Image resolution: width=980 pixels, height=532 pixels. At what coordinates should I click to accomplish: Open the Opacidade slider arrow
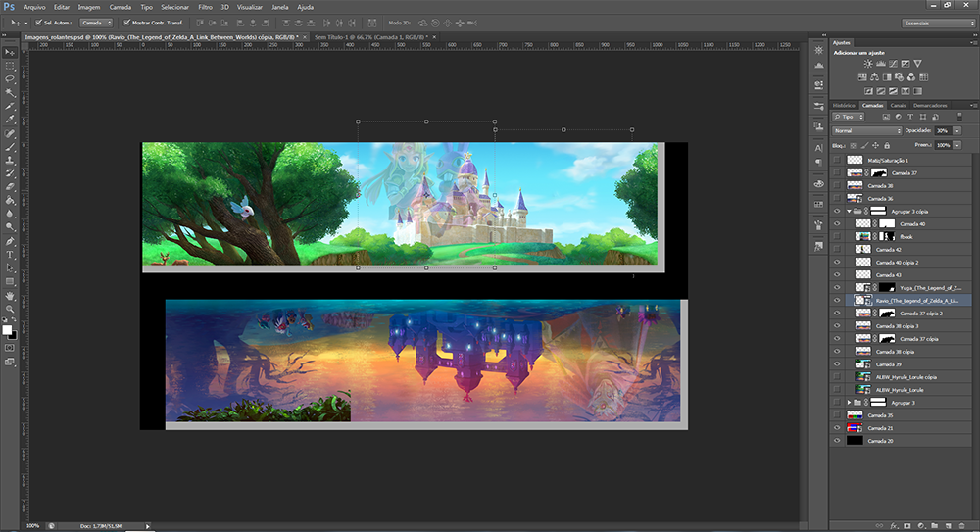[x=956, y=130]
